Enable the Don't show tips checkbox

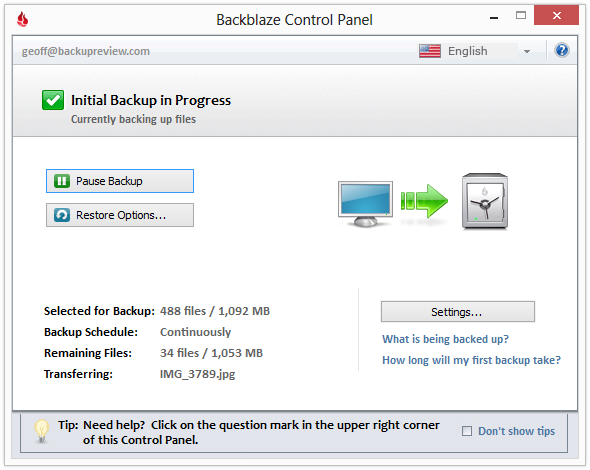click(x=467, y=431)
